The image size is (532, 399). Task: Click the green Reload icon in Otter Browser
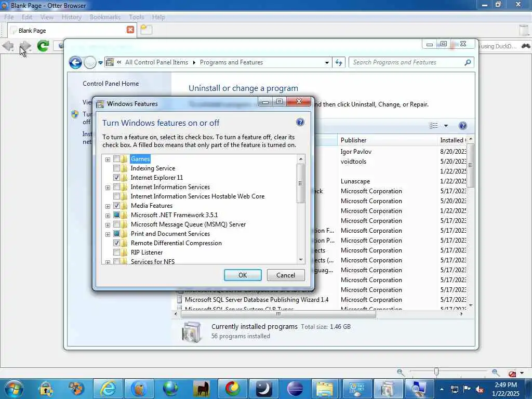pyautogui.click(x=43, y=46)
